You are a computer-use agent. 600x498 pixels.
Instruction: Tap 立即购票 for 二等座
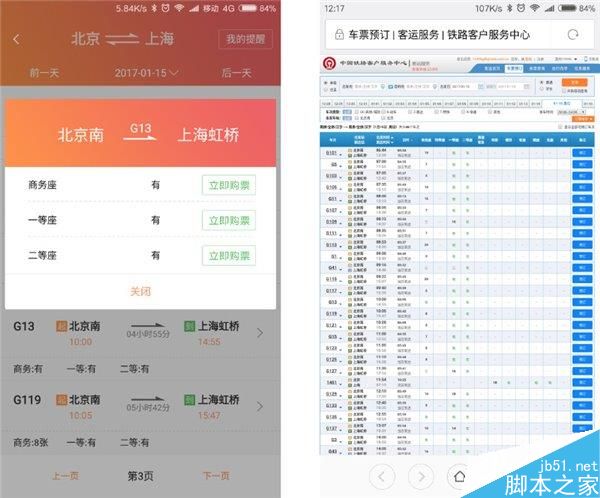[x=229, y=256]
